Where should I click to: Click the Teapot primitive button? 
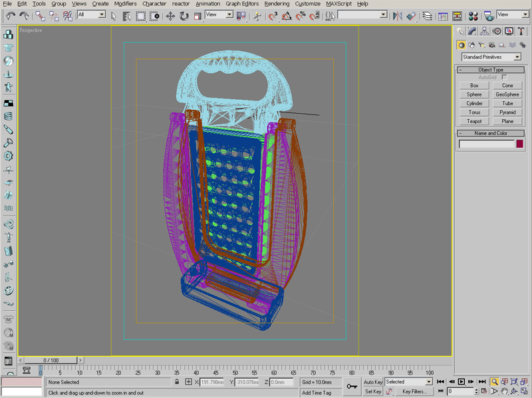pos(474,121)
